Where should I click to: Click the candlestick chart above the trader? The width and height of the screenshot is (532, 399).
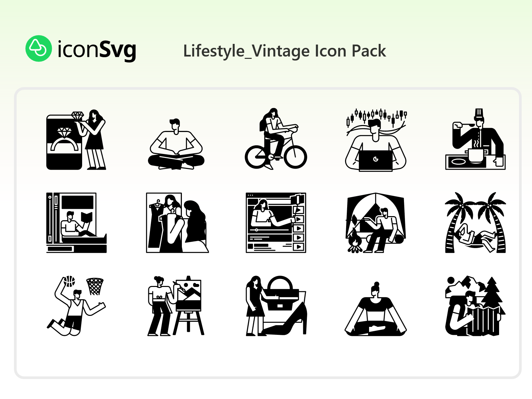(x=377, y=117)
